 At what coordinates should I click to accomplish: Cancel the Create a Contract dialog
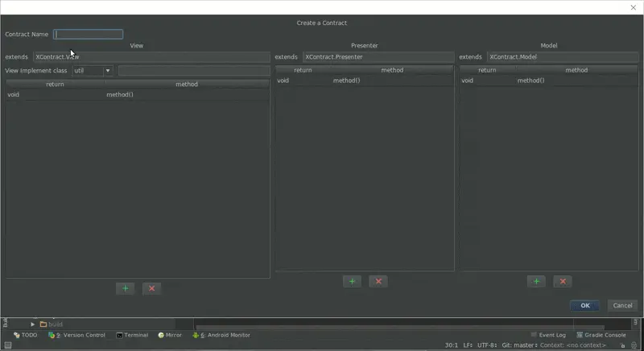click(x=622, y=305)
